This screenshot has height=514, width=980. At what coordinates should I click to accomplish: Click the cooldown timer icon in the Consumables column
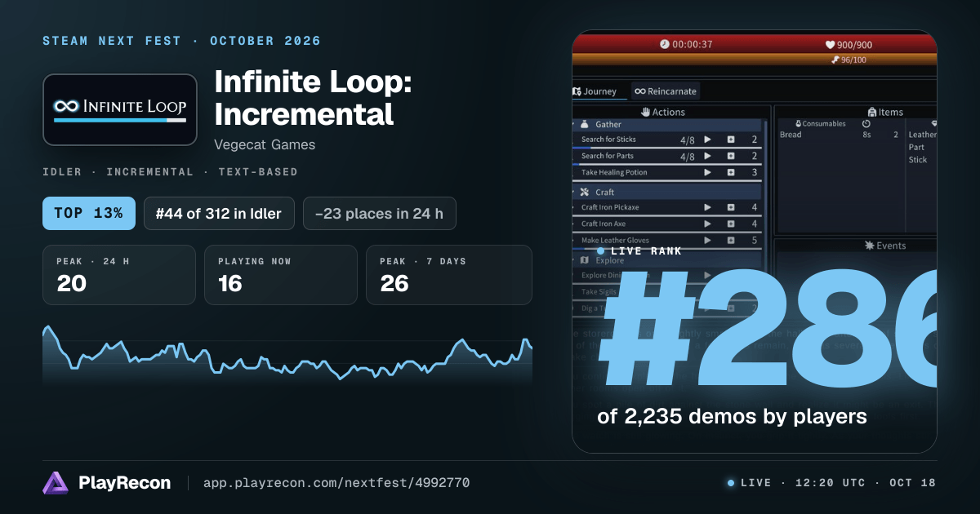[x=866, y=124]
